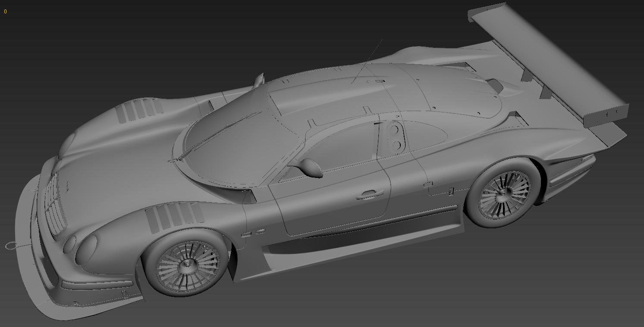Select the roof antenna
The width and height of the screenshot is (644, 327).
[367, 61]
